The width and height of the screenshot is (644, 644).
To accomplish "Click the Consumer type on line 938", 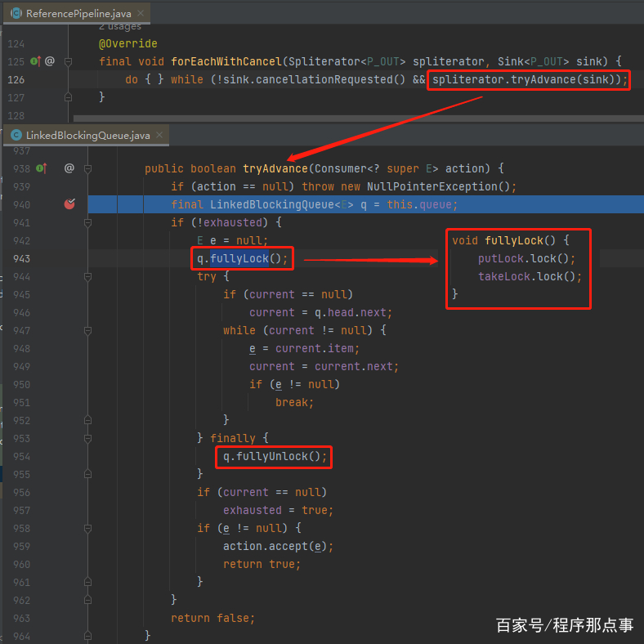I will [341, 168].
